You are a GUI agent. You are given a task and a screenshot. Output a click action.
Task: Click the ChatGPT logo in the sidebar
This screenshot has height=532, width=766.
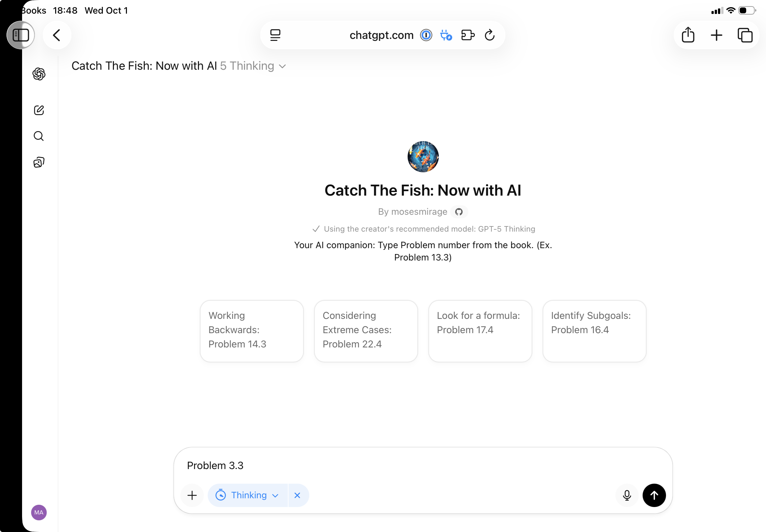(39, 74)
